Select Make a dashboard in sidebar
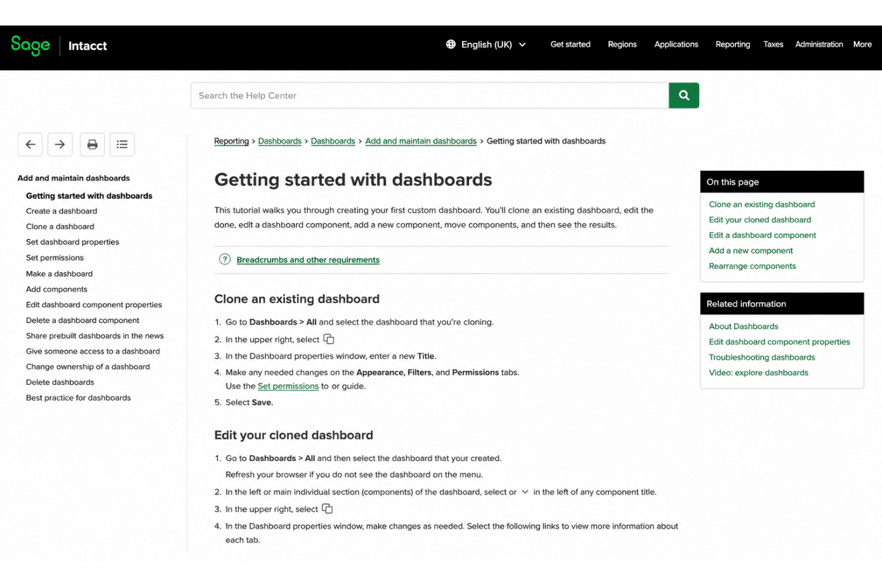 coord(60,274)
